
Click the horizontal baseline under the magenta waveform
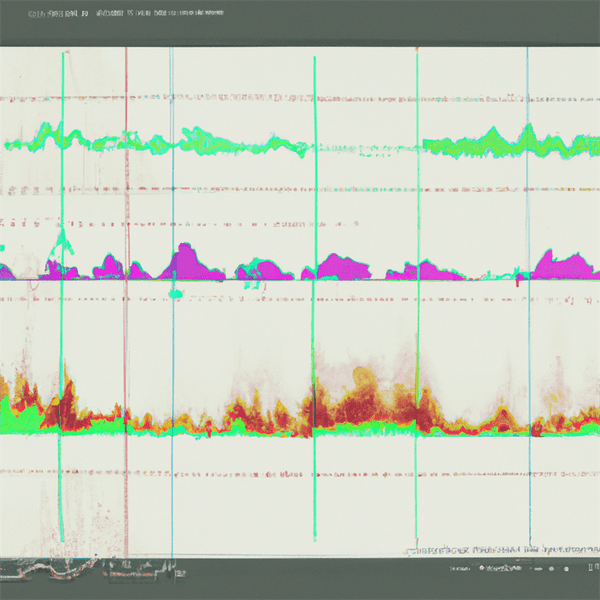coord(300,280)
